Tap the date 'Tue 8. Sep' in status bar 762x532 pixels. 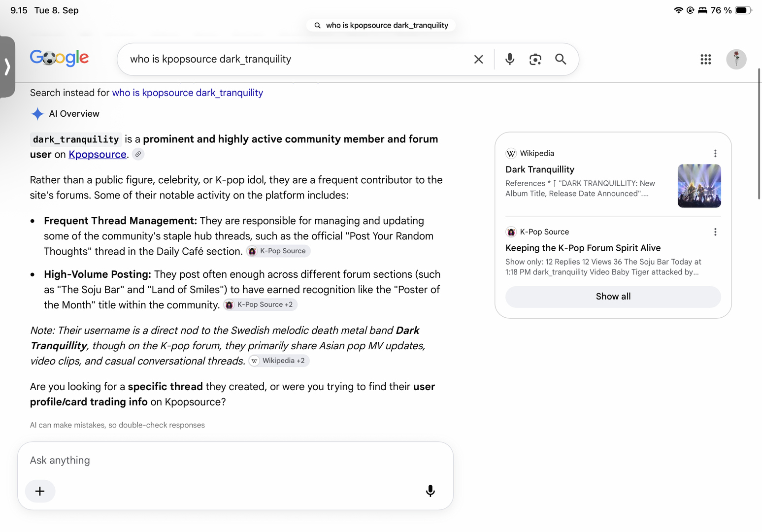point(57,10)
